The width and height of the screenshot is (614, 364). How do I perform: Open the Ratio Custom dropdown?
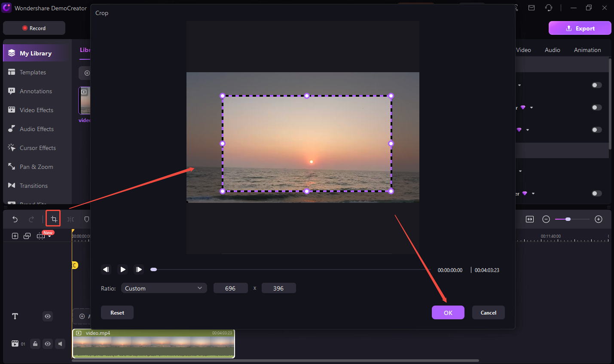point(164,288)
